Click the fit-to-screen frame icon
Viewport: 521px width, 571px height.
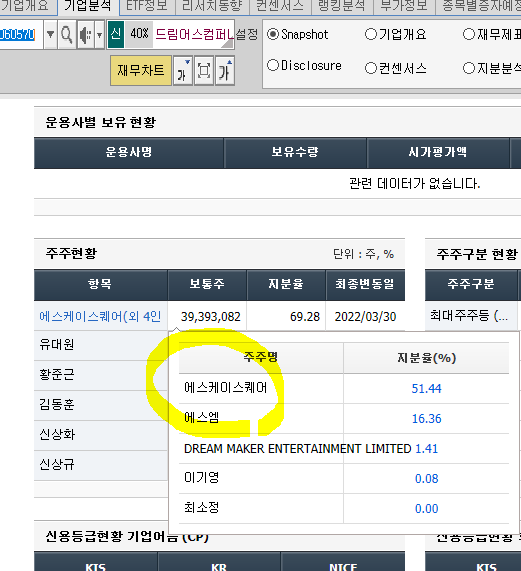tap(204, 71)
